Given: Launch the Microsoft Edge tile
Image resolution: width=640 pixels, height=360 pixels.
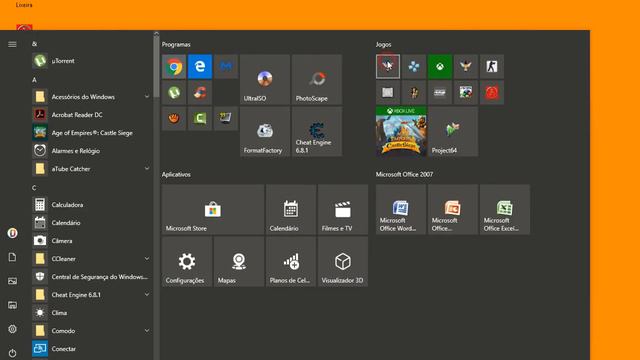Looking at the screenshot, I should click(200, 67).
